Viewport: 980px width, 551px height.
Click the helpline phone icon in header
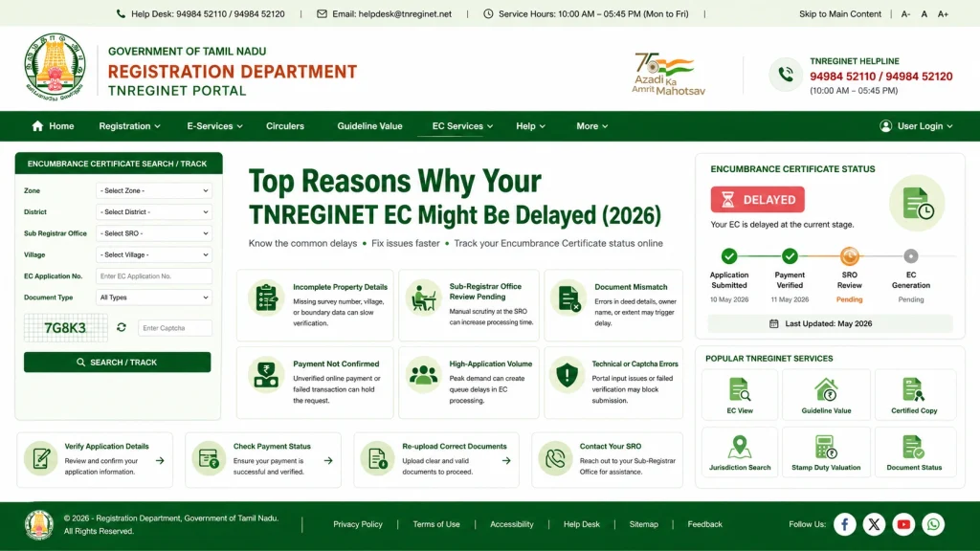point(786,75)
